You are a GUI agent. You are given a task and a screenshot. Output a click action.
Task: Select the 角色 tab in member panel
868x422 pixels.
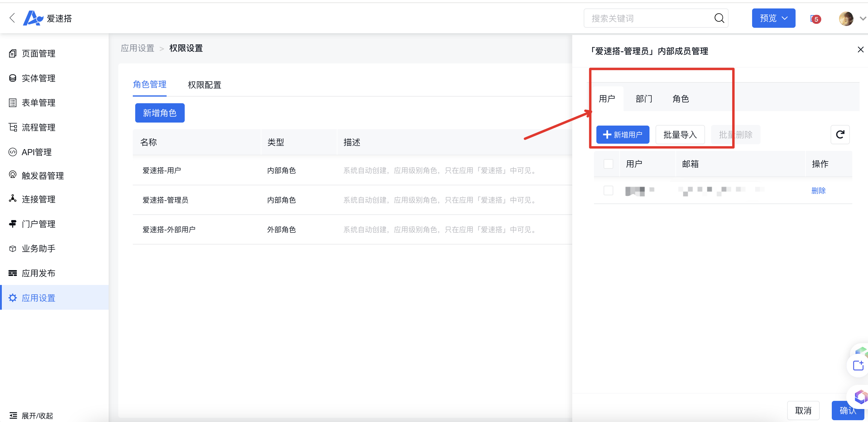(x=681, y=99)
